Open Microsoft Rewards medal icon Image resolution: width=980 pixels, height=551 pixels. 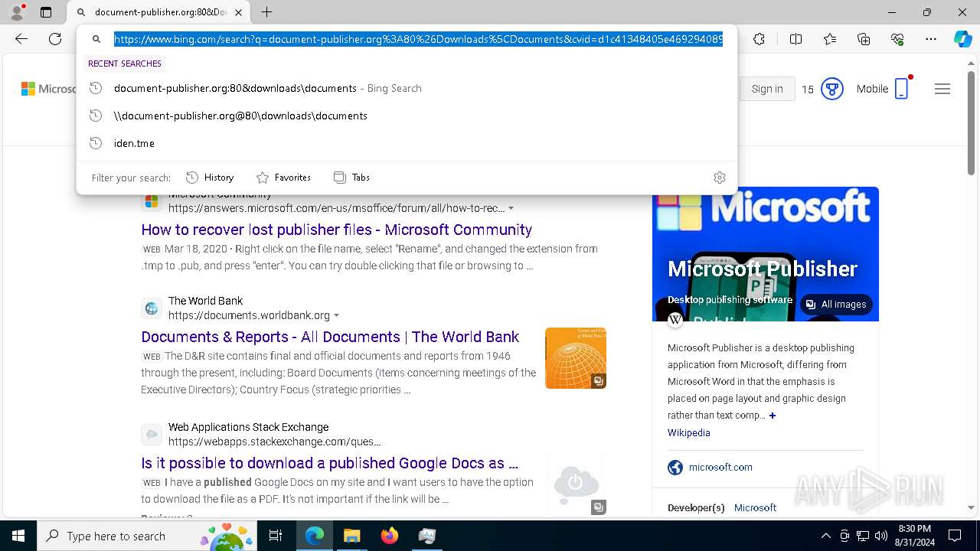832,89
